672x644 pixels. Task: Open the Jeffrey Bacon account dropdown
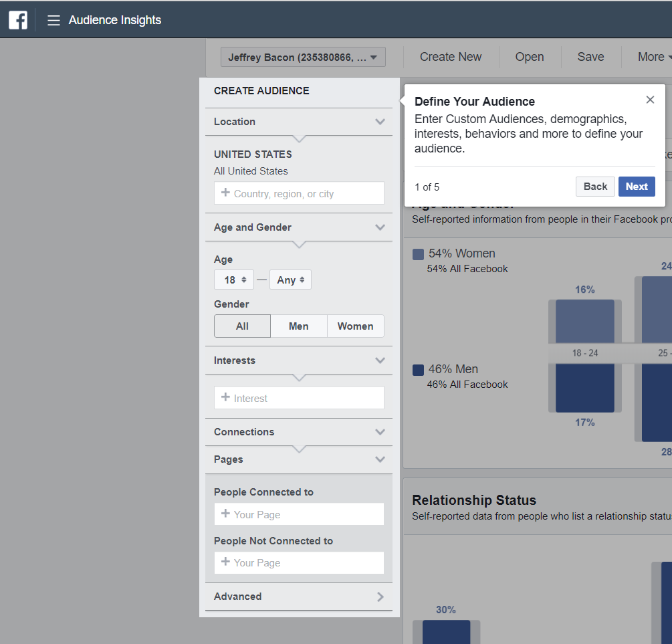point(303,57)
